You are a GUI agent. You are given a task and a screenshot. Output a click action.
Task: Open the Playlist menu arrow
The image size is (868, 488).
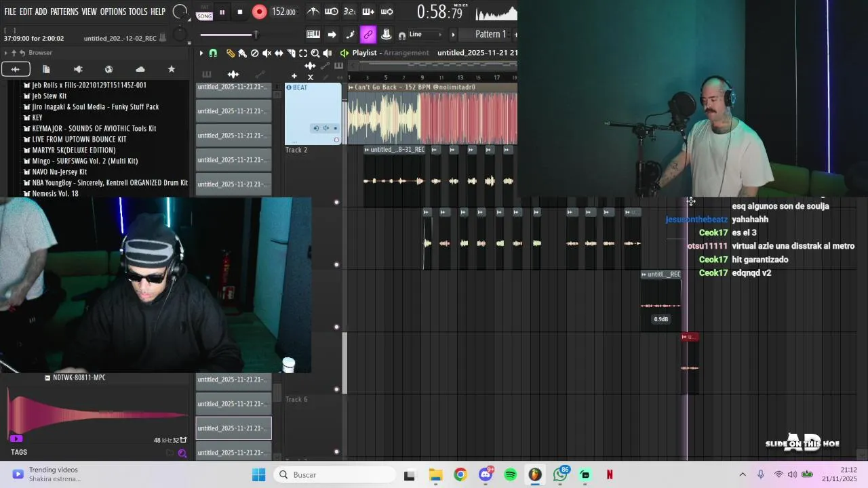pyautogui.click(x=201, y=53)
